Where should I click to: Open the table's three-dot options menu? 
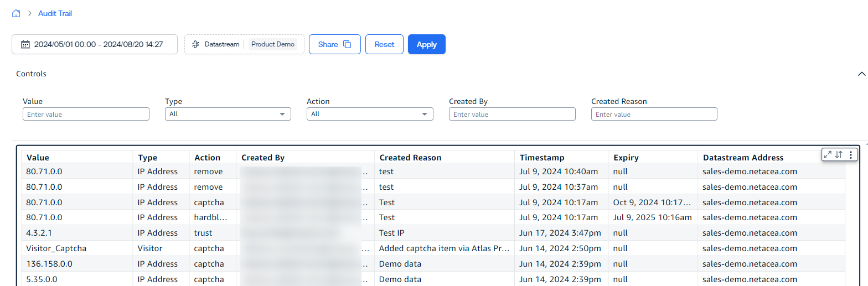(851, 155)
